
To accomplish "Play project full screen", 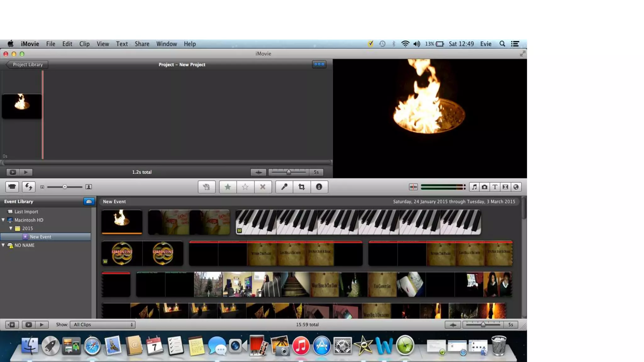I will coord(13,172).
